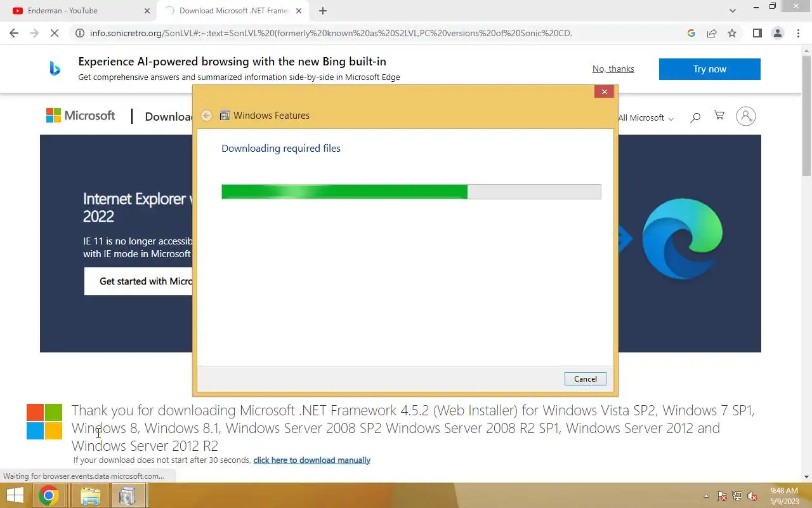Cancel the Windows Features download
This screenshot has width=812, height=508.
[x=585, y=379]
